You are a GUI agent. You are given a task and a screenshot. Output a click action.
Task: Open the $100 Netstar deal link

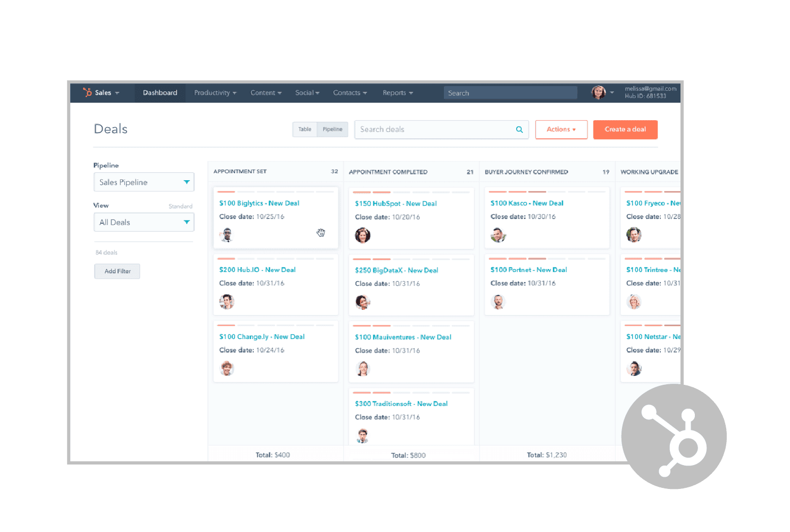coord(653,337)
